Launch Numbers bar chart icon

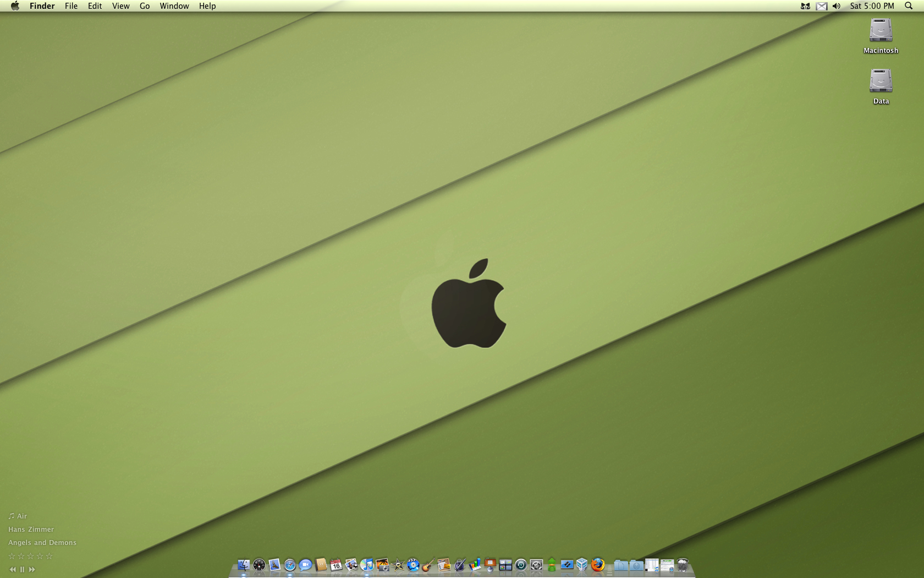pyautogui.click(x=475, y=565)
